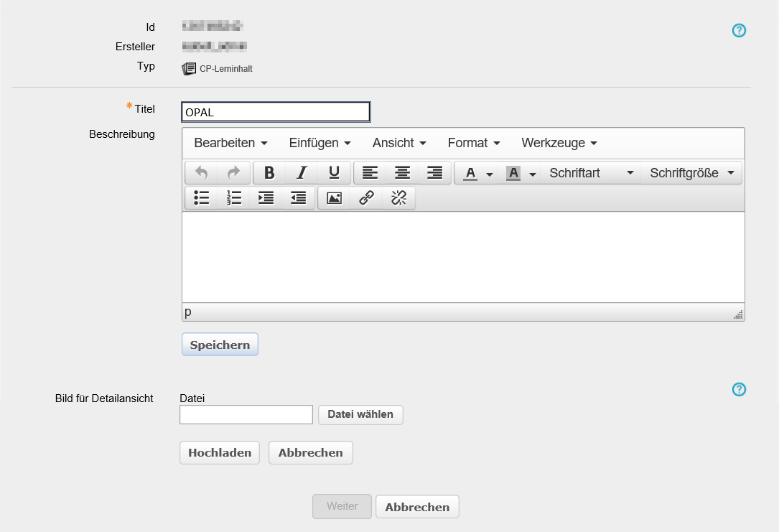
Task: Align text to center
Action: tap(403, 173)
